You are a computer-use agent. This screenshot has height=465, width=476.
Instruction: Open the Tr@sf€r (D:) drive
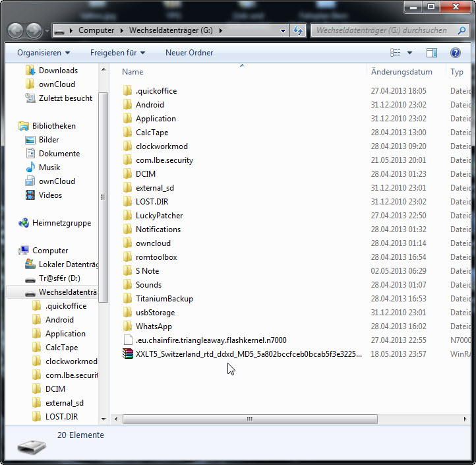pos(59,278)
